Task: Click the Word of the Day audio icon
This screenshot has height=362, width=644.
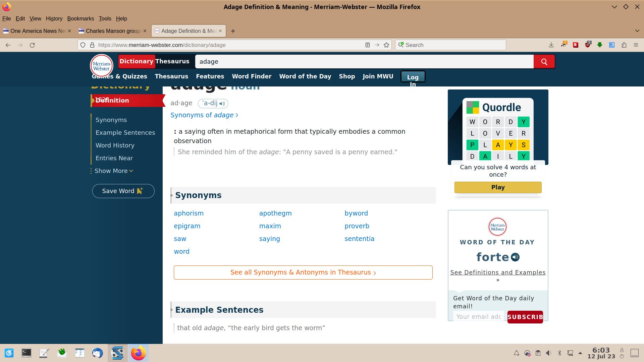Action: tap(515, 257)
